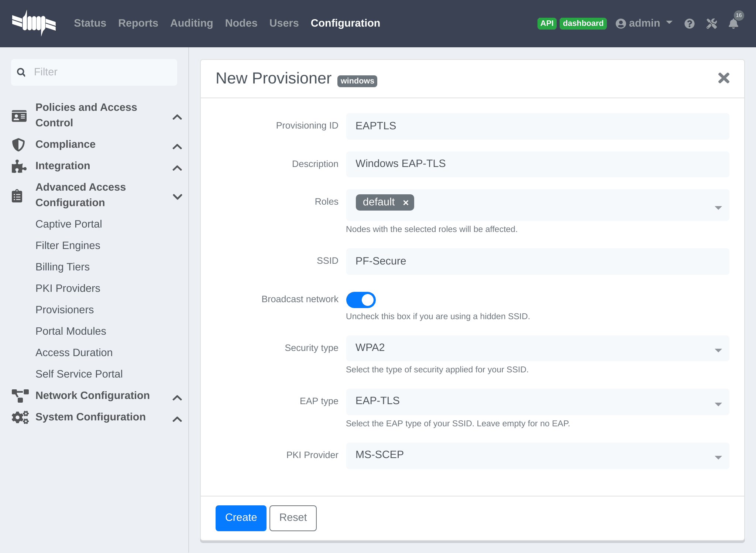The height and width of the screenshot is (553, 756).
Task: Click the PacketFence logo
Action: (34, 22)
